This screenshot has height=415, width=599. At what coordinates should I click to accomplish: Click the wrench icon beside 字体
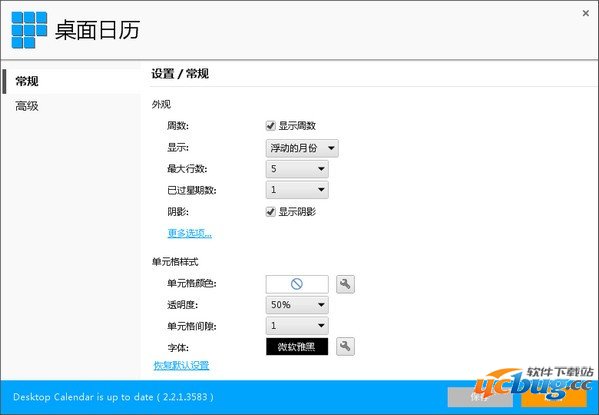[x=345, y=346]
